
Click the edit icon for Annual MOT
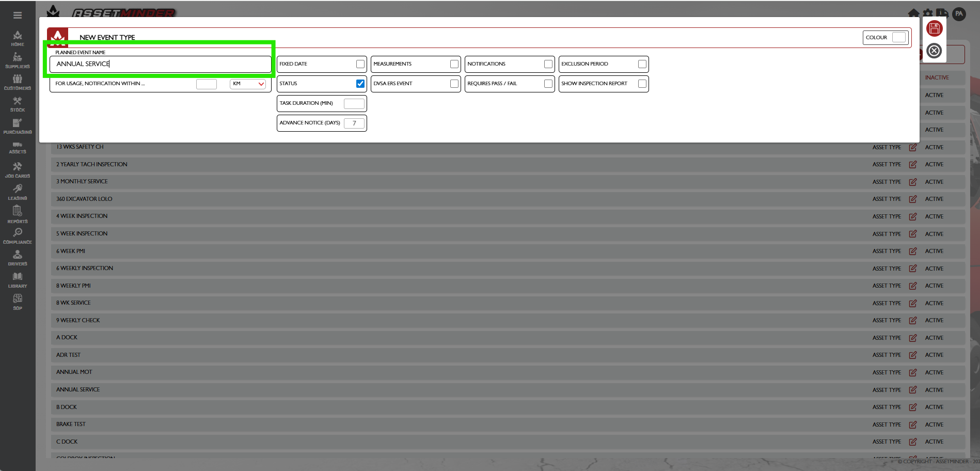[x=912, y=372]
